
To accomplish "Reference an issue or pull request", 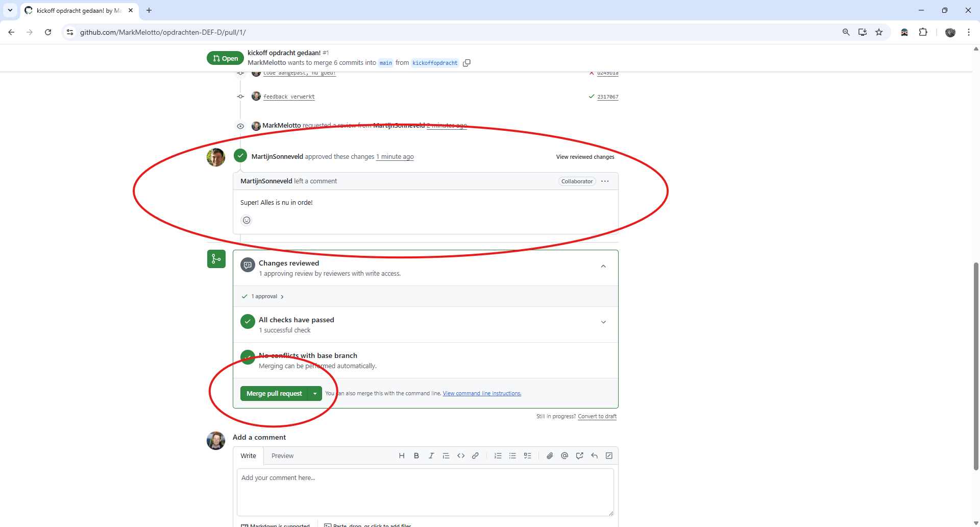I will pos(579,456).
